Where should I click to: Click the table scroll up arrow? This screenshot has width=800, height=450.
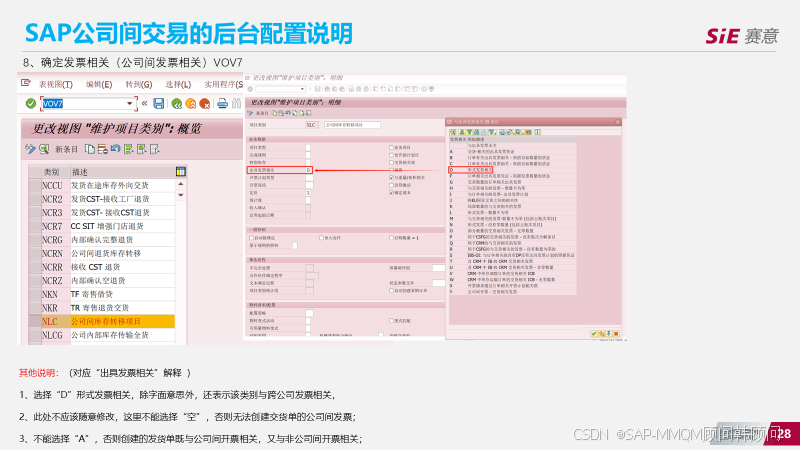pyautogui.click(x=181, y=184)
